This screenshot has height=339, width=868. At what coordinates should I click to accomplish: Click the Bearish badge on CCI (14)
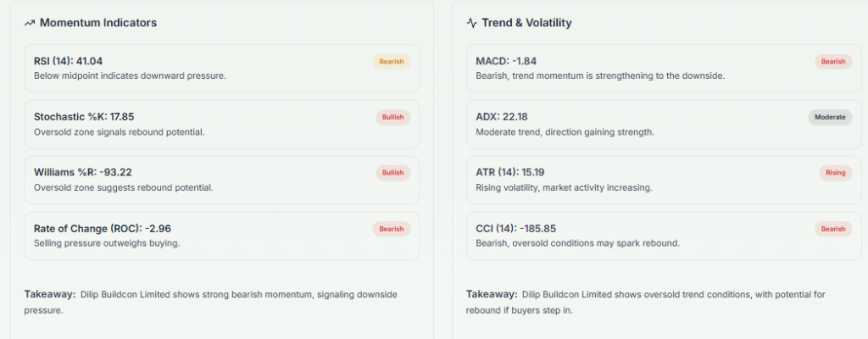[x=833, y=229]
